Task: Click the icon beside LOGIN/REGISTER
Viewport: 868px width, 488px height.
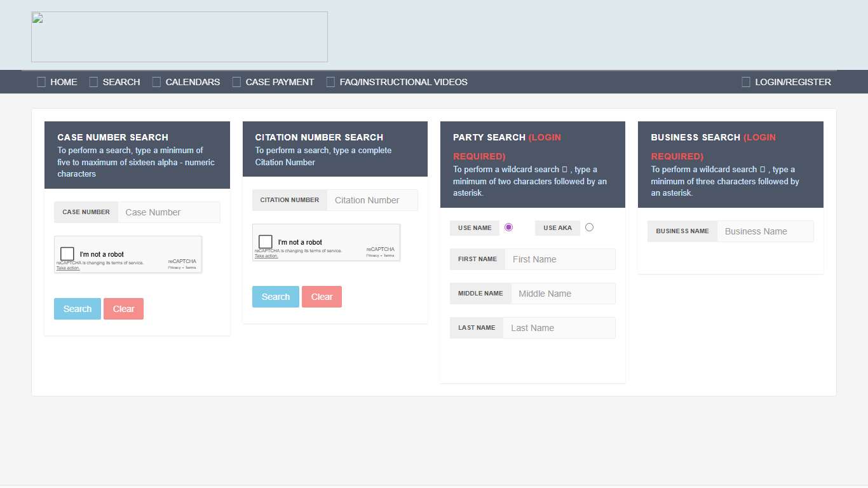Action: click(745, 81)
